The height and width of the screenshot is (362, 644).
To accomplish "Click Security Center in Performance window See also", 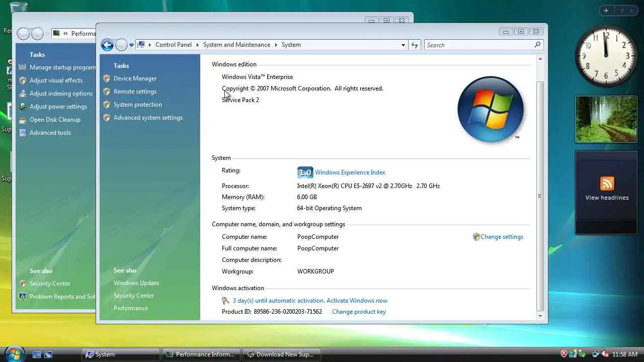I will (x=49, y=284).
